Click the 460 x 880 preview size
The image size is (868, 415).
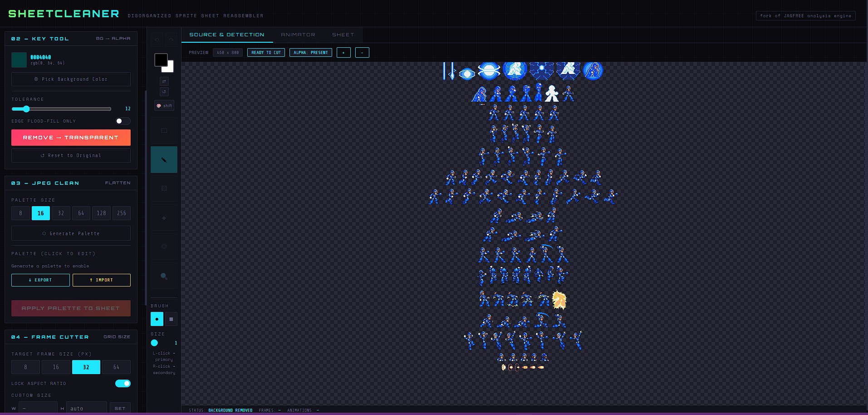[228, 53]
